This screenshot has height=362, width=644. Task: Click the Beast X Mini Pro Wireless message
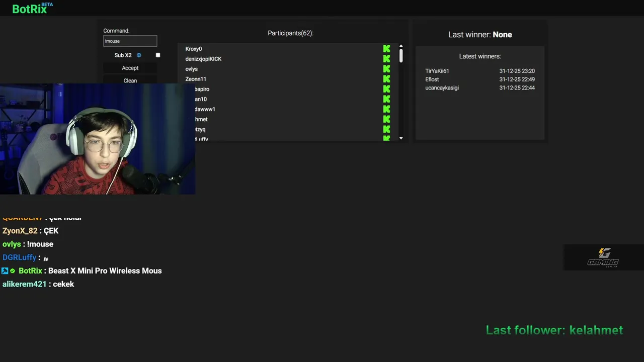105,271
